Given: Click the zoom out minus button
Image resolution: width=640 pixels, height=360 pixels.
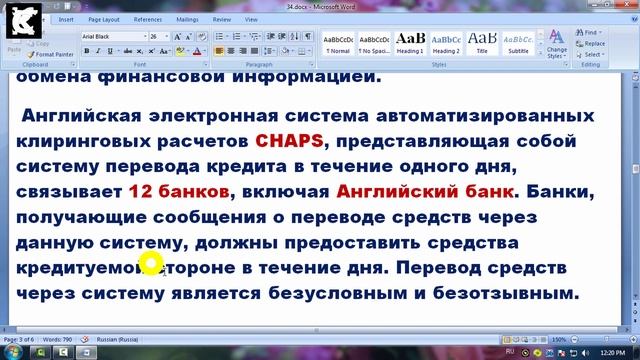Looking at the screenshot, I should [574, 340].
